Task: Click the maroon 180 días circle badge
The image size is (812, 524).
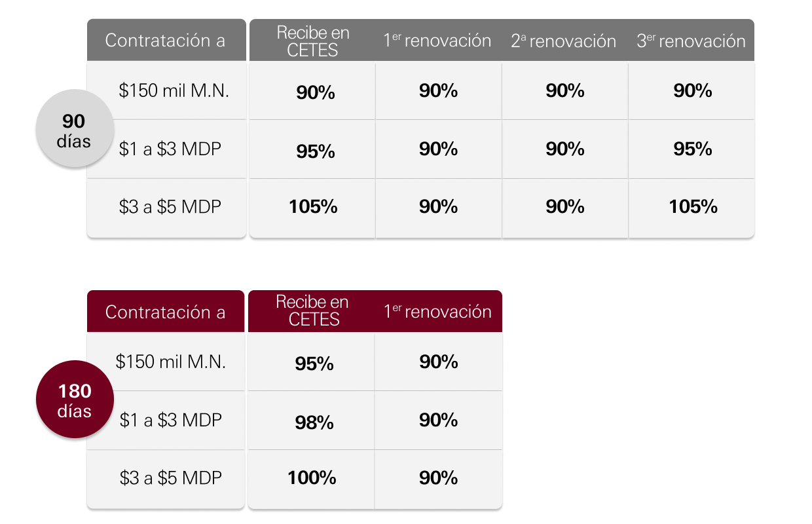Action: (x=74, y=399)
